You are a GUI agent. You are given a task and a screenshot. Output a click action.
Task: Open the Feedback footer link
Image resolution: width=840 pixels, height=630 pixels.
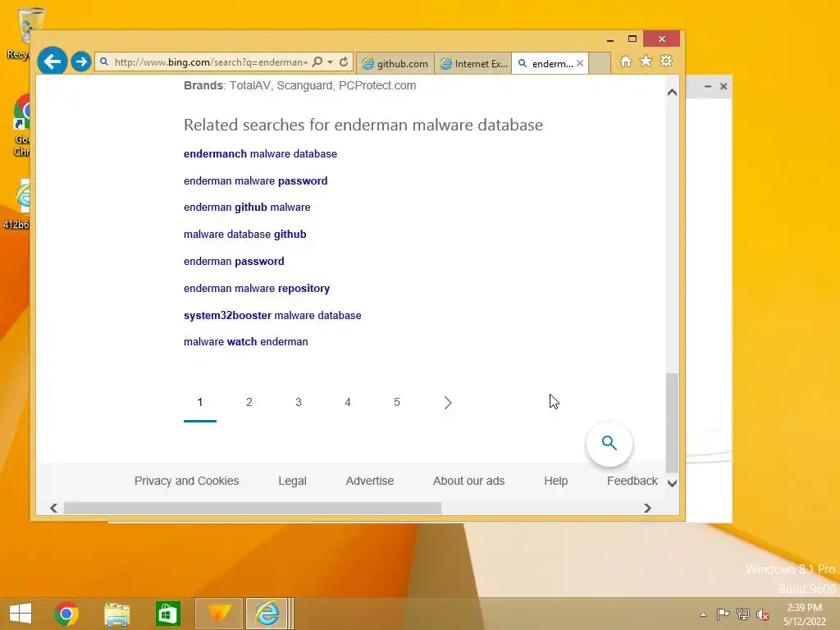(632, 481)
